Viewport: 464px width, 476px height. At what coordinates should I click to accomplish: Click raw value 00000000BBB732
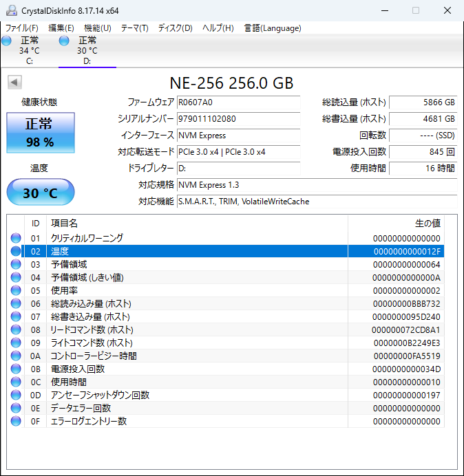(407, 303)
